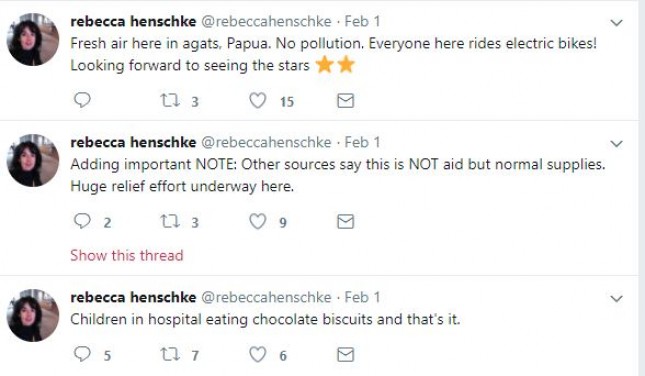This screenshot has width=645, height=376.
Task: Click Show this thread link
Action: [x=127, y=255]
